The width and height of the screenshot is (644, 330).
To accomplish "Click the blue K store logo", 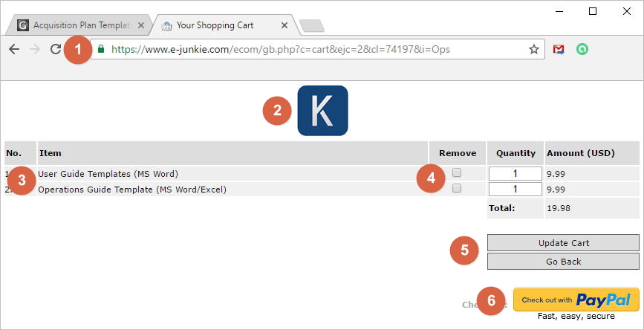I will click(x=322, y=111).
